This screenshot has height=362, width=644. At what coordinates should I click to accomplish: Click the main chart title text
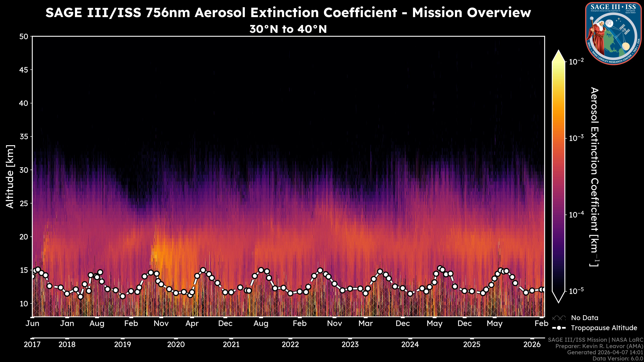[288, 13]
